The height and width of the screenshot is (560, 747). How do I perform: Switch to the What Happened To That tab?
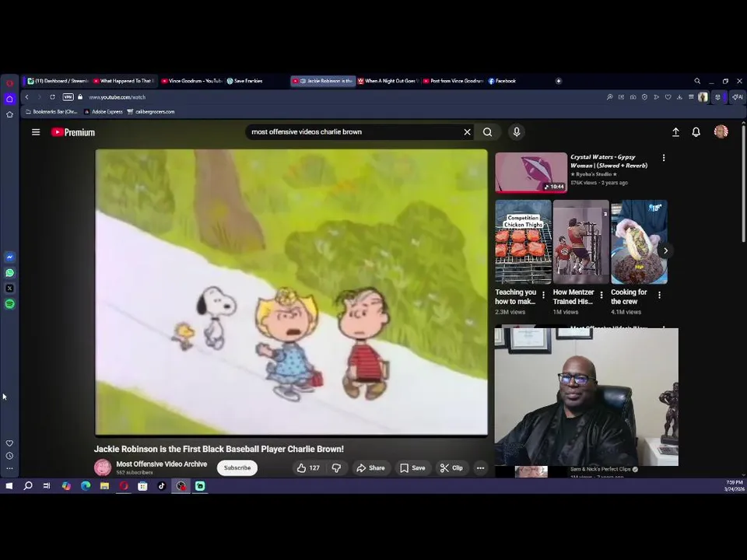[124, 81]
